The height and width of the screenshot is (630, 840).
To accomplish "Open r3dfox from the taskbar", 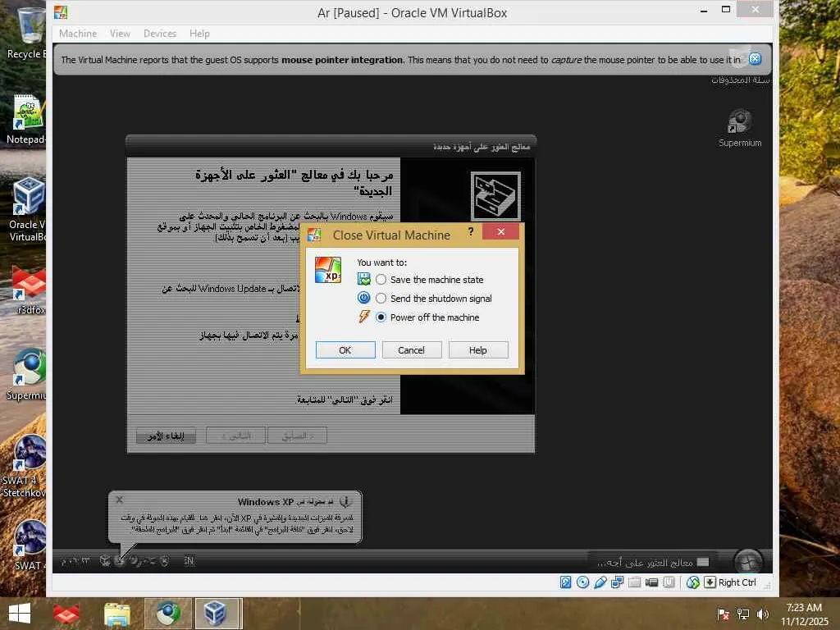I will point(66,614).
